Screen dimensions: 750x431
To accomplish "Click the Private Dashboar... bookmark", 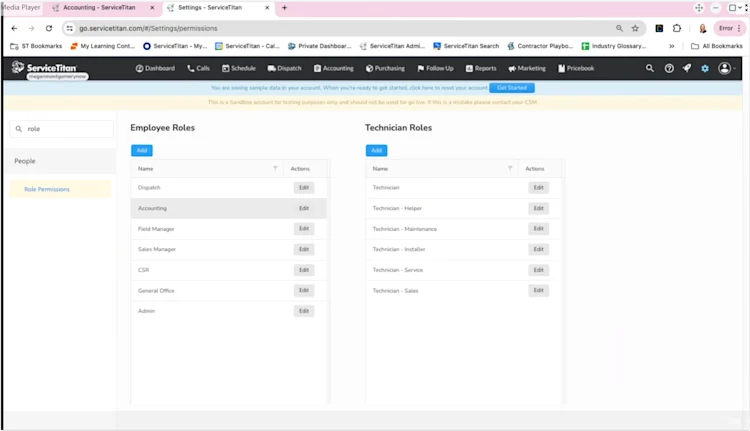I will point(320,46).
